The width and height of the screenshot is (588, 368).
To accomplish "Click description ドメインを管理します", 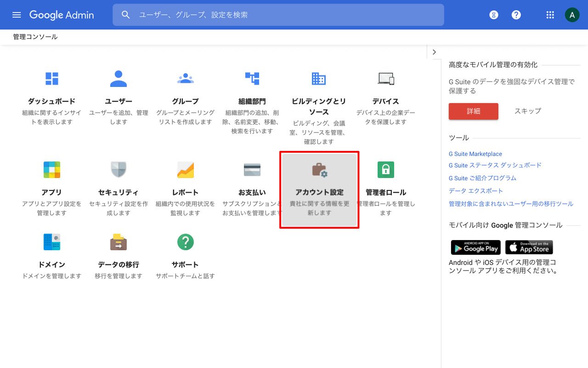I will click(x=52, y=276).
